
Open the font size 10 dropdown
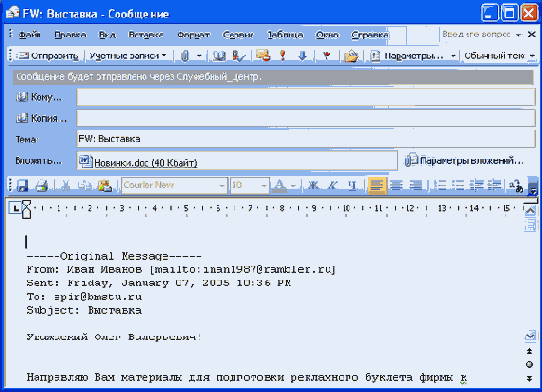[x=264, y=186]
